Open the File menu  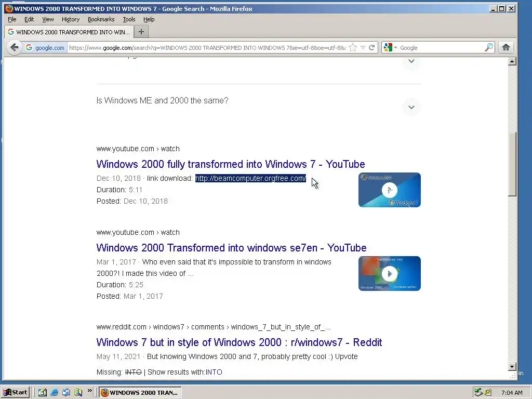[x=12, y=19]
